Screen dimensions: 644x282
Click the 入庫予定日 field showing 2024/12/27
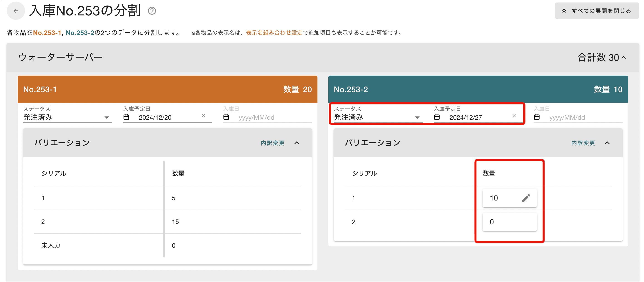(478, 117)
